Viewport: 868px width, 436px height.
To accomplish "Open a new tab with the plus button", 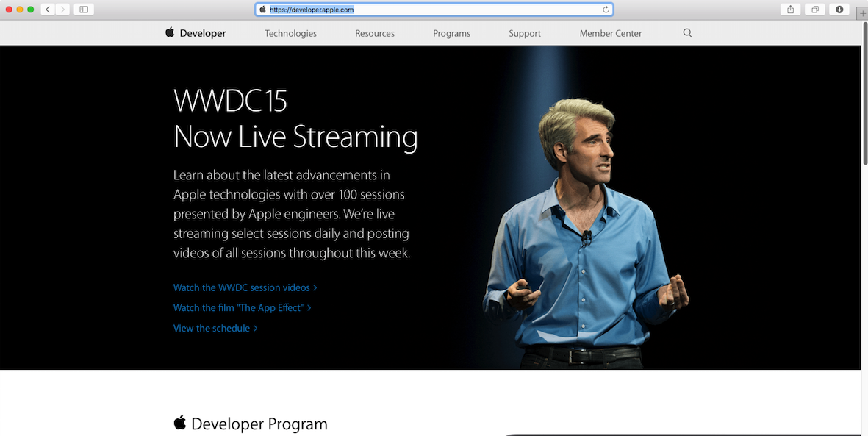I will pyautogui.click(x=861, y=13).
